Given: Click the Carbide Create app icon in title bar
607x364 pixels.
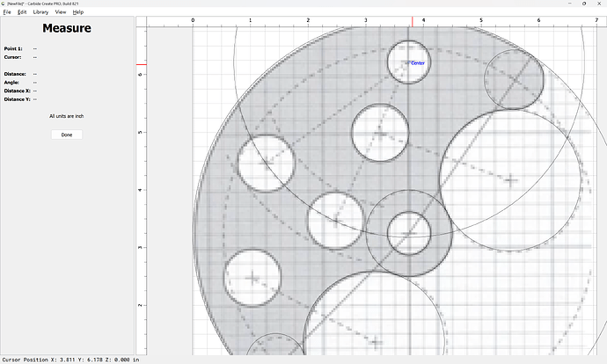Looking at the screenshot, I should tap(4, 4).
